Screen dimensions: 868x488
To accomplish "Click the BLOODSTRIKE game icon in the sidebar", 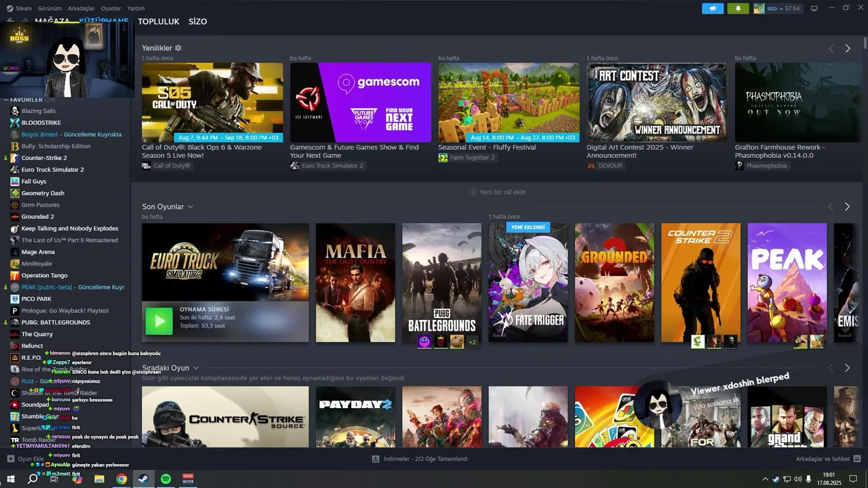I will click(x=15, y=123).
